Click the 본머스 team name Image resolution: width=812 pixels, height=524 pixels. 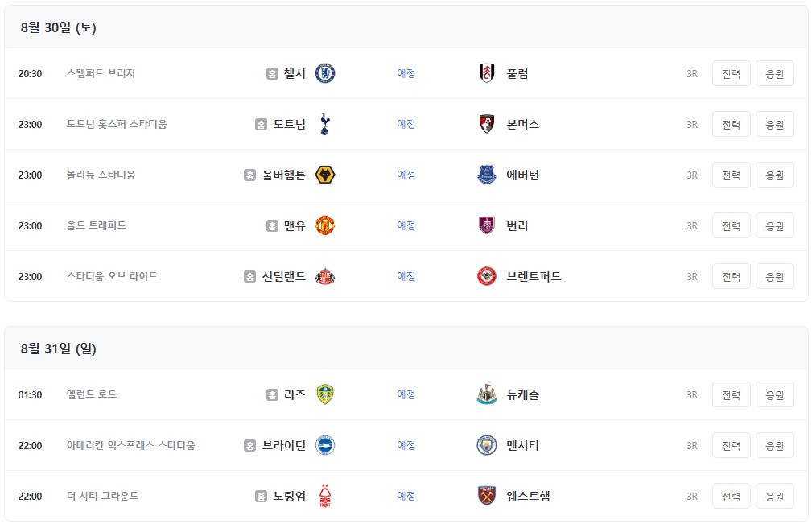coord(522,124)
